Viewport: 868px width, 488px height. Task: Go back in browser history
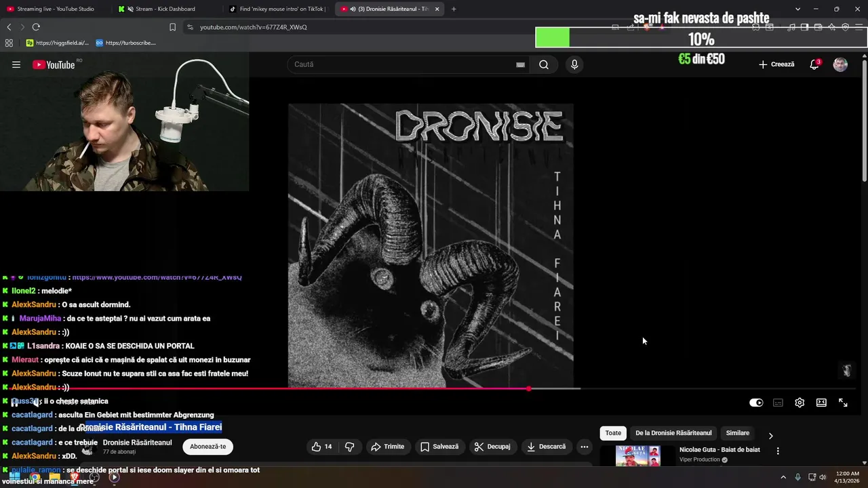coord(9,27)
